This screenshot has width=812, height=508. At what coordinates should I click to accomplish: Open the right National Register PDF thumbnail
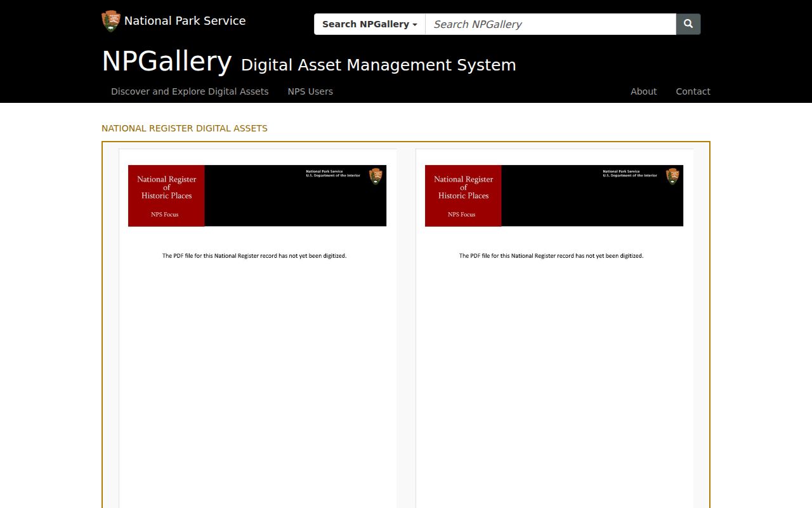point(554,328)
